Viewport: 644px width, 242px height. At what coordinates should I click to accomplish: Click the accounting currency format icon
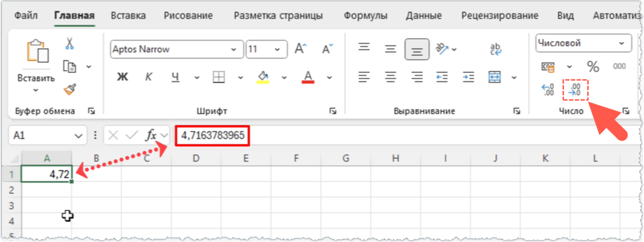point(549,66)
